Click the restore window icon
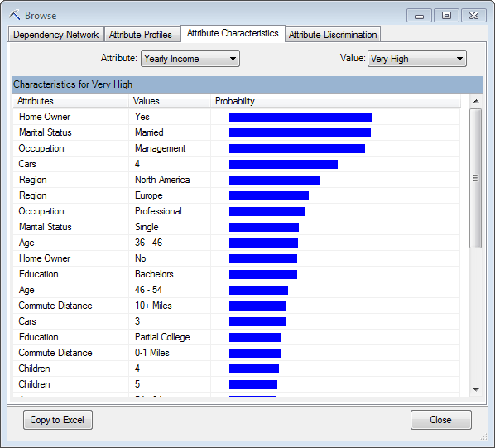This screenshot has height=448, width=495. coord(446,16)
